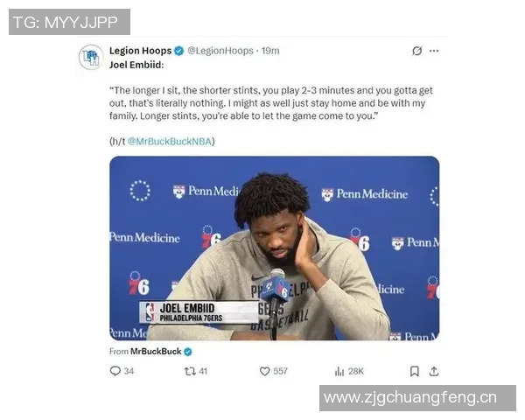Click the verified badge beside MrBuckBuck
The image size is (525, 420).
tap(188, 352)
